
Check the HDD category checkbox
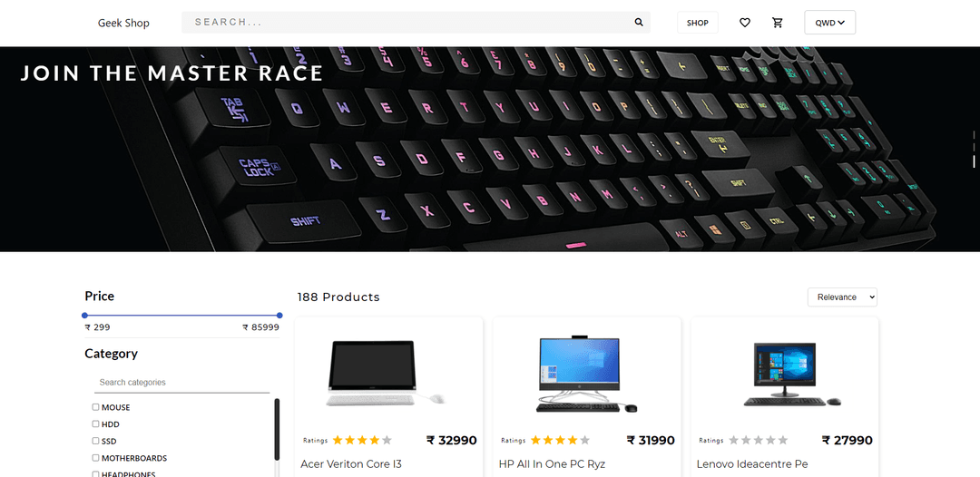coord(95,423)
